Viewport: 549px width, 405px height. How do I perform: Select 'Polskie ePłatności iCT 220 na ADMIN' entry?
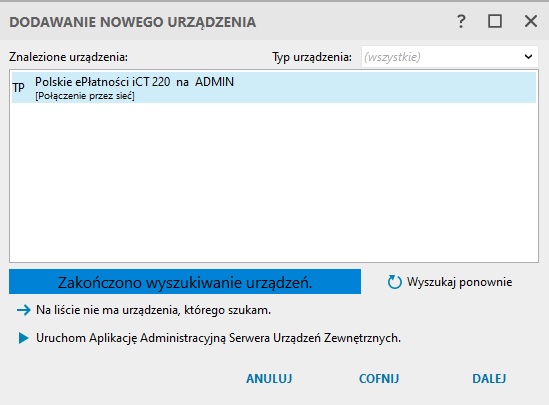coord(274,88)
